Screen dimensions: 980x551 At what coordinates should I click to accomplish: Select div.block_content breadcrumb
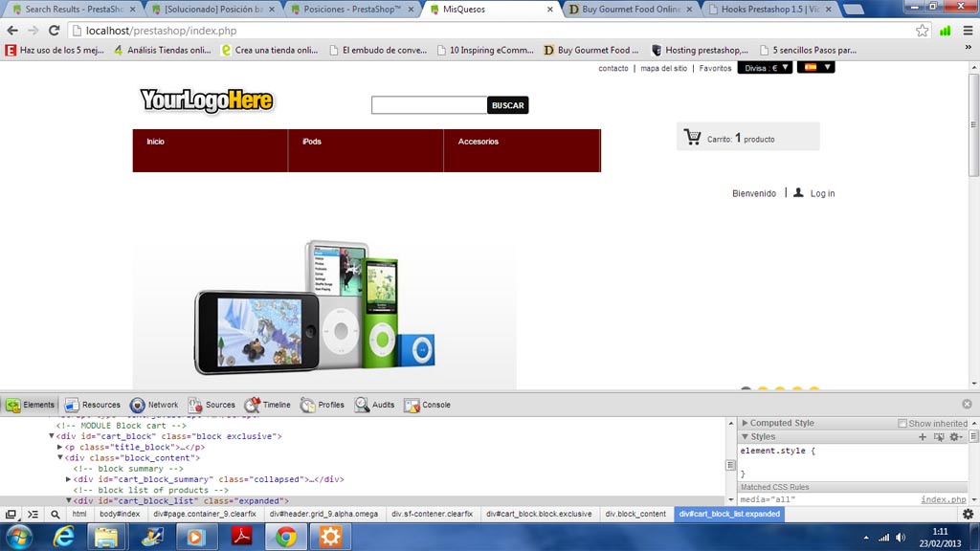tap(635, 514)
